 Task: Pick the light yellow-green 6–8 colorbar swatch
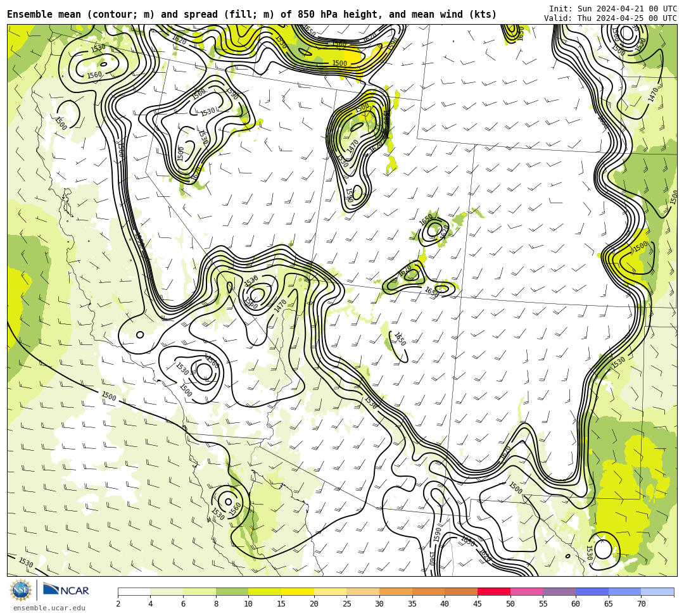pos(199,591)
